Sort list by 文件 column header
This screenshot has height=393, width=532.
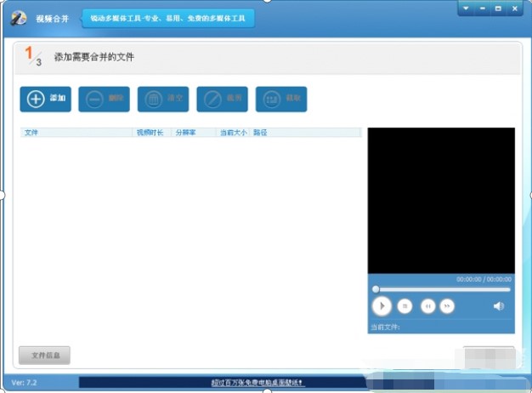coord(76,133)
